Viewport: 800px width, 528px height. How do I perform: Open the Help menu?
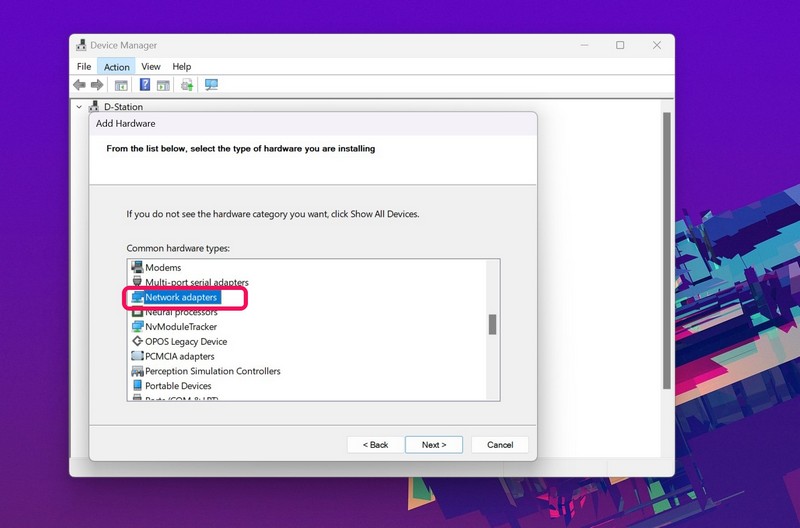(181, 67)
